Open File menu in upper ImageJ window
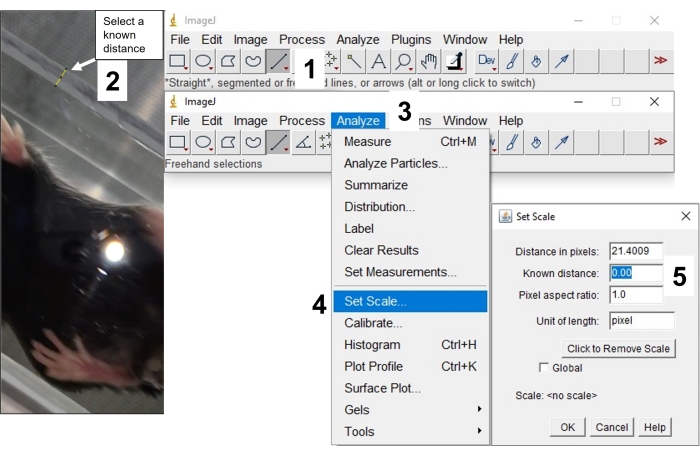This screenshot has height=456, width=700. (180, 40)
